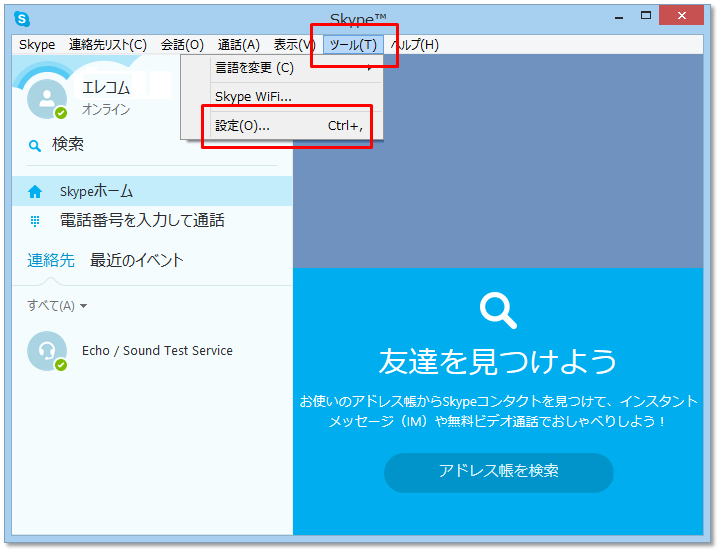Image resolution: width=721 pixels, height=553 pixels.
Task: Click the large magnifier icon on home panel
Action: click(498, 311)
